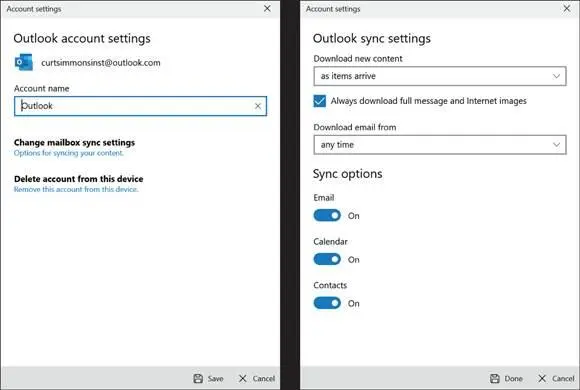Open the Download email from dropdown

point(440,145)
